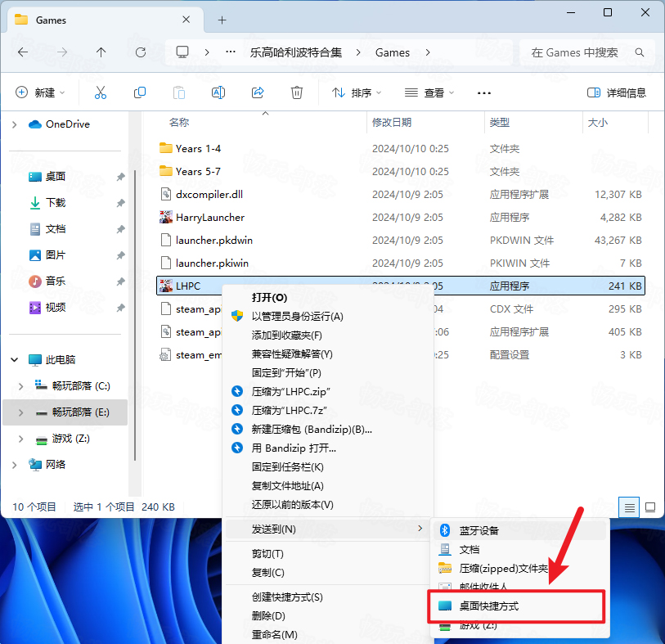This screenshot has width=665, height=644.
Task: Sort by 修改日期 column header
Action: point(392,123)
